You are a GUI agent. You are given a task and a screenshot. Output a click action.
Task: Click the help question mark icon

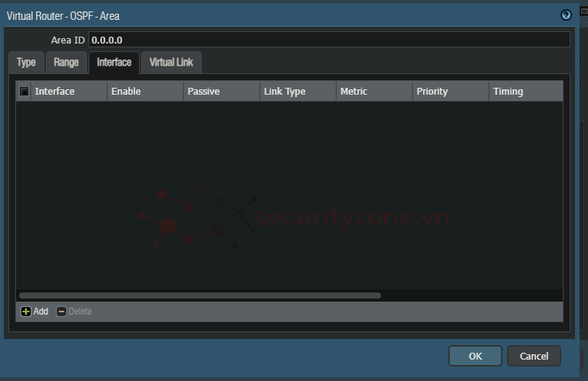coord(566,15)
